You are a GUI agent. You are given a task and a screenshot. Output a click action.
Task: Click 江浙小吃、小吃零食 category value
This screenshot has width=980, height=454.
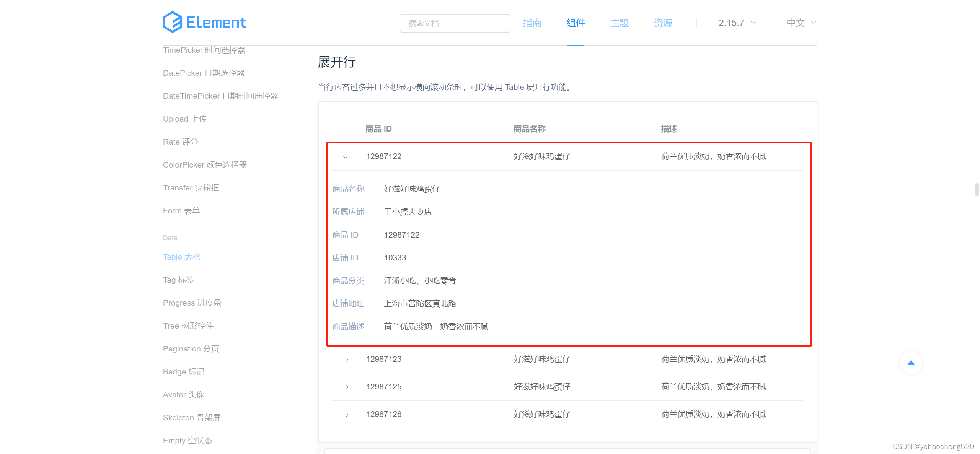[x=420, y=281]
